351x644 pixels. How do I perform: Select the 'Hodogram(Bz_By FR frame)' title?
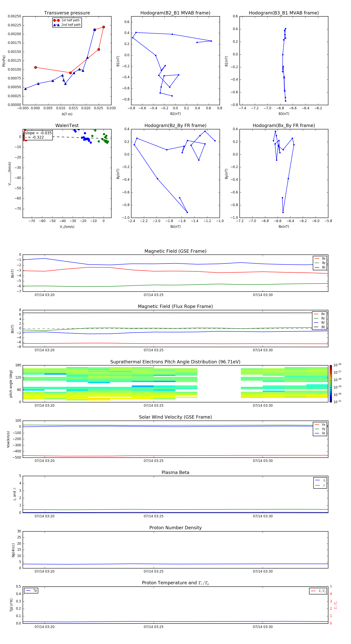(x=175, y=125)
